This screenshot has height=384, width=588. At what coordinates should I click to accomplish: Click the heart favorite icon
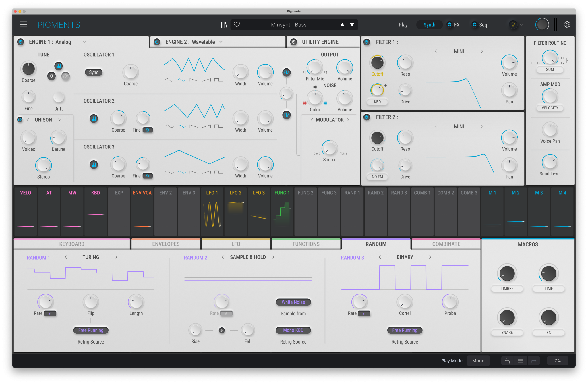pos(237,25)
